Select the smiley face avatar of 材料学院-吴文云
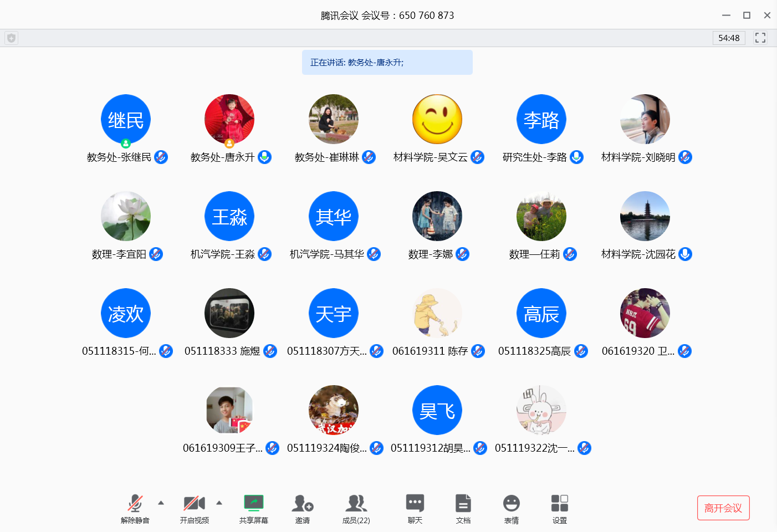777x532 pixels. tap(437, 119)
